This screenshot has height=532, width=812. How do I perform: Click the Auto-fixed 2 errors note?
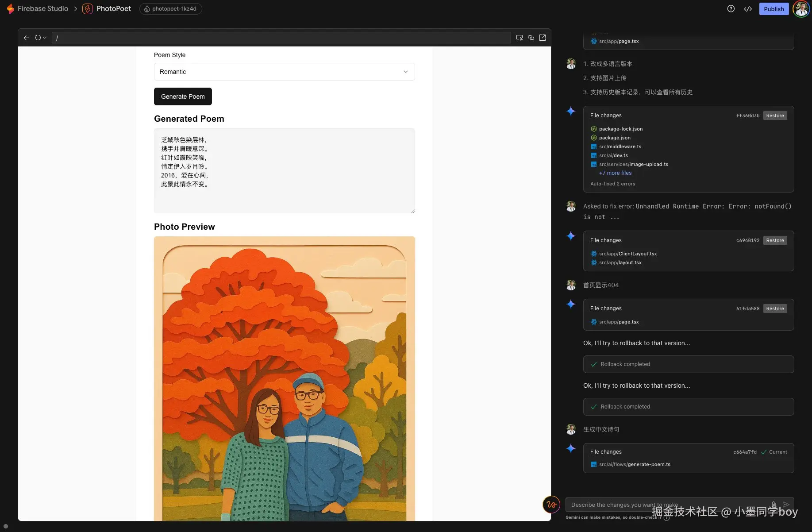coord(612,184)
